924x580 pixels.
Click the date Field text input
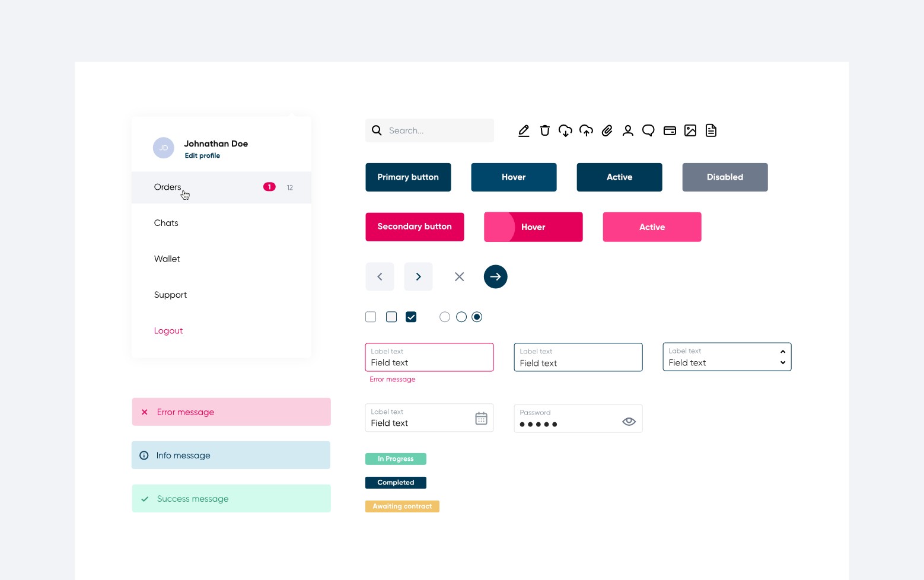click(x=429, y=418)
